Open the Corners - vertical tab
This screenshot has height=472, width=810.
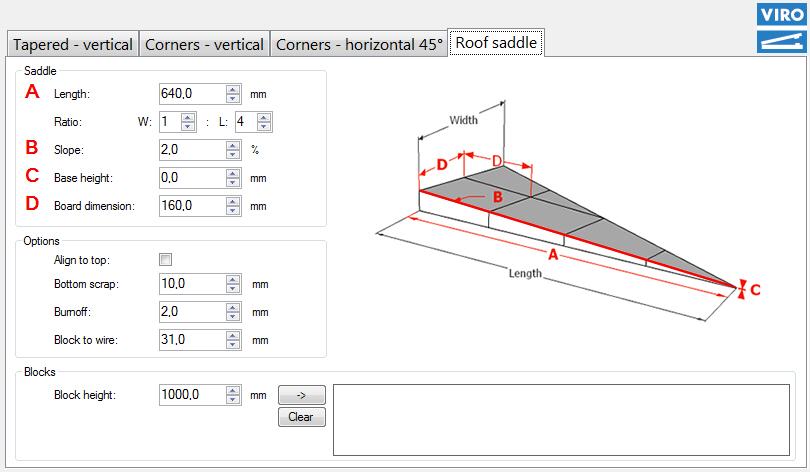tap(204, 45)
